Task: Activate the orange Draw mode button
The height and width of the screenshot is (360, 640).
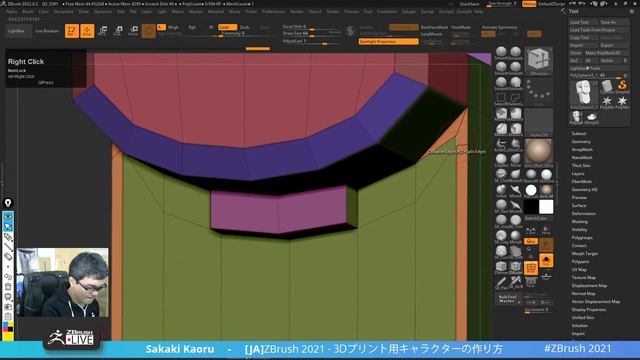Action: coord(87,31)
